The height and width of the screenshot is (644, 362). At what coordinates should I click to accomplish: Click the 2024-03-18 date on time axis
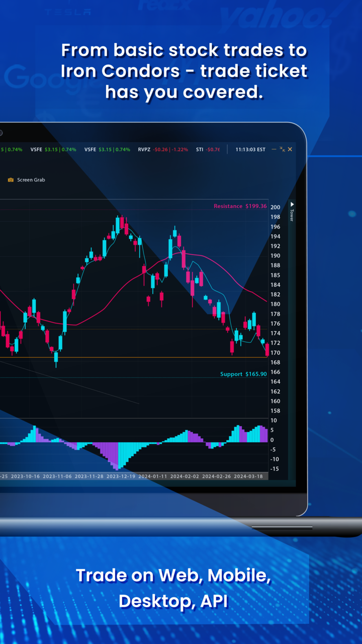tap(248, 476)
